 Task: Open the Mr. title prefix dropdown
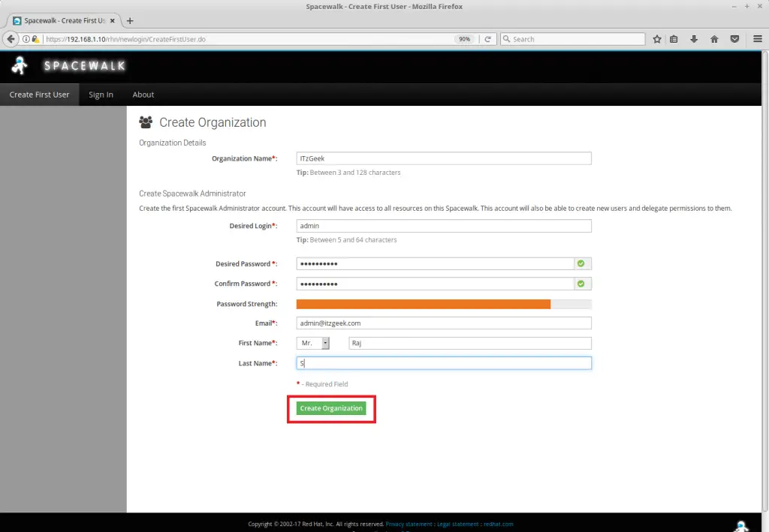pyautogui.click(x=313, y=343)
